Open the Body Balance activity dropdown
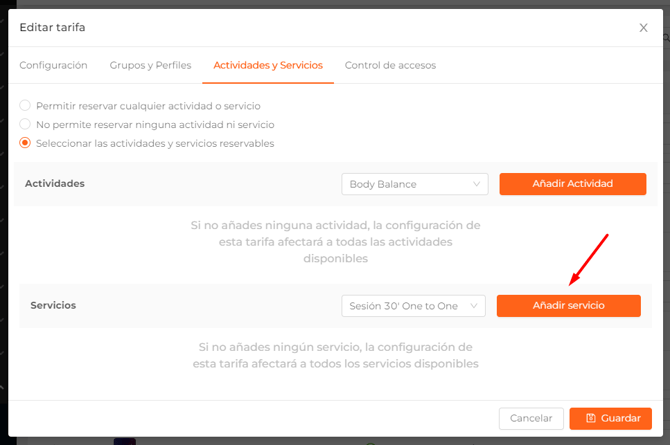 pos(413,184)
